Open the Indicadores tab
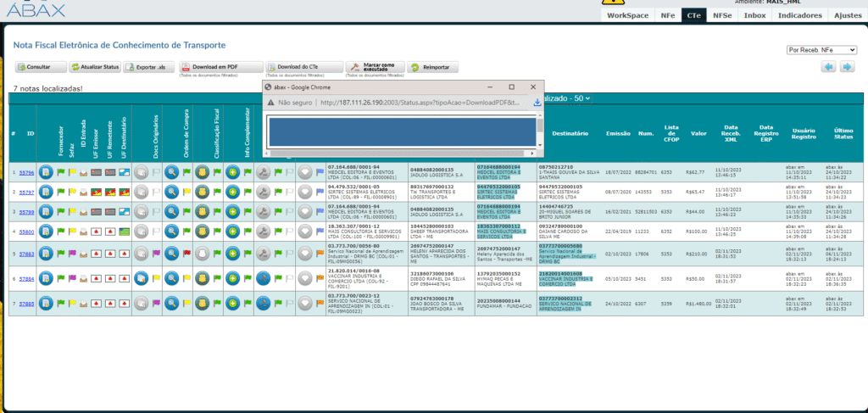 click(798, 15)
